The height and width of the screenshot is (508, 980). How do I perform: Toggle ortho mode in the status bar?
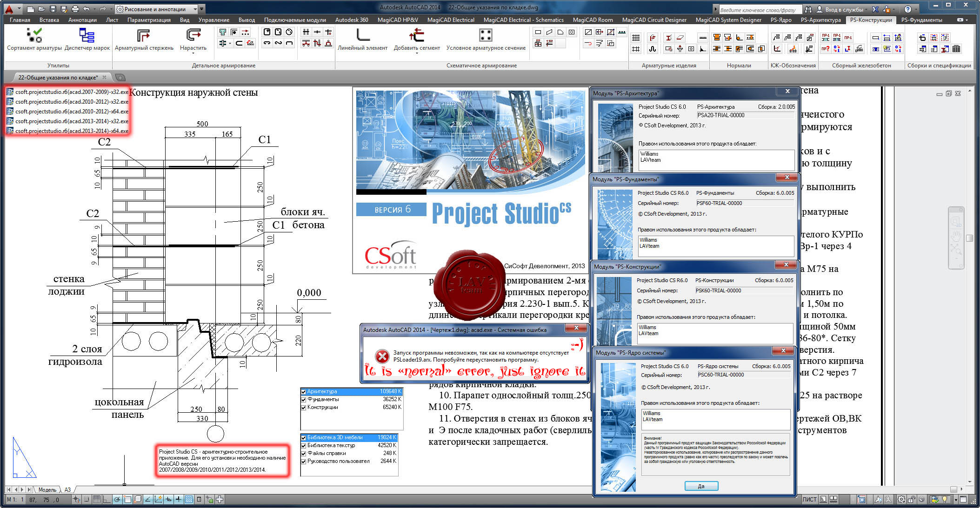107,500
